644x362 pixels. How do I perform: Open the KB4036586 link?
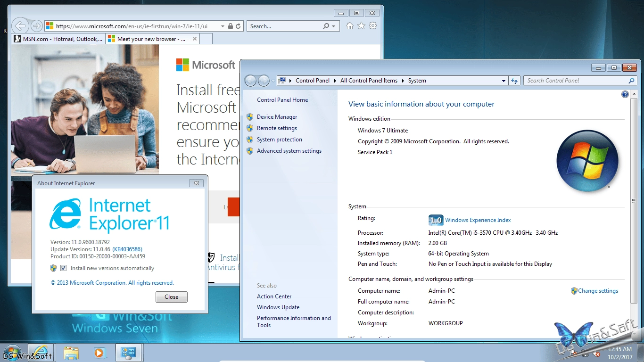point(127,249)
